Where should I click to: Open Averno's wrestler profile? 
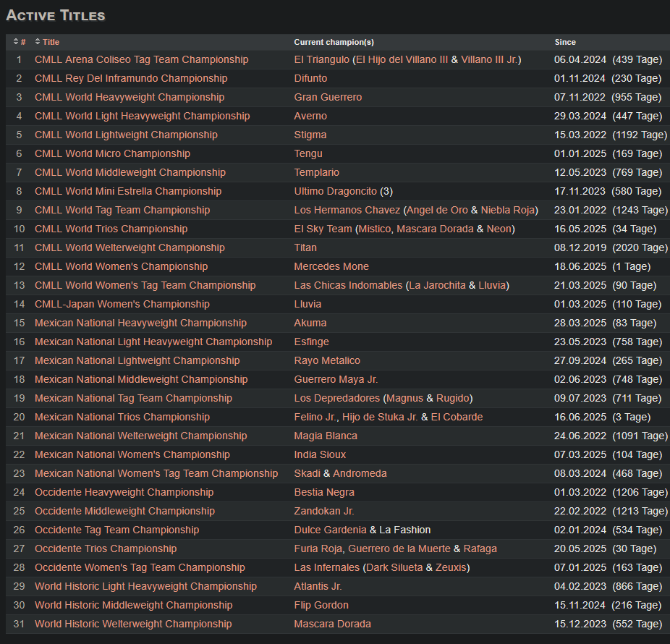point(310,116)
